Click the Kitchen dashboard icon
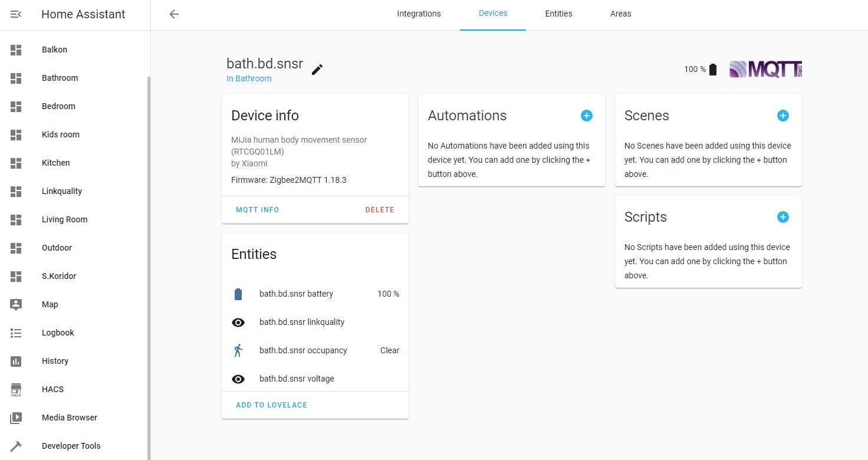 coord(16,163)
